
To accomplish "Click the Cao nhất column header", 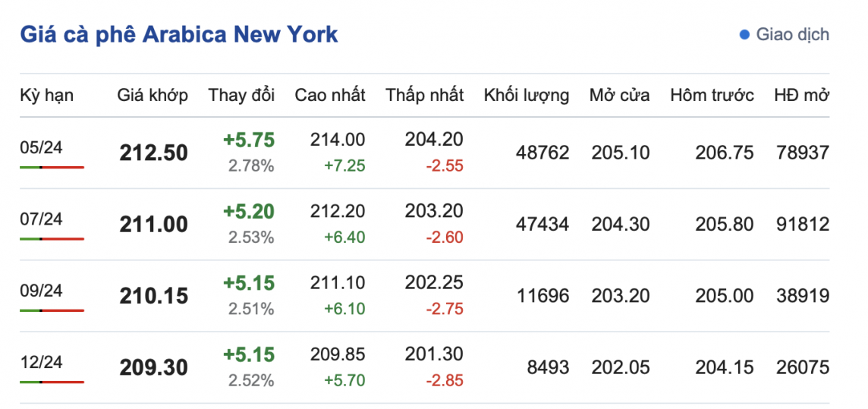I will pos(330,96).
